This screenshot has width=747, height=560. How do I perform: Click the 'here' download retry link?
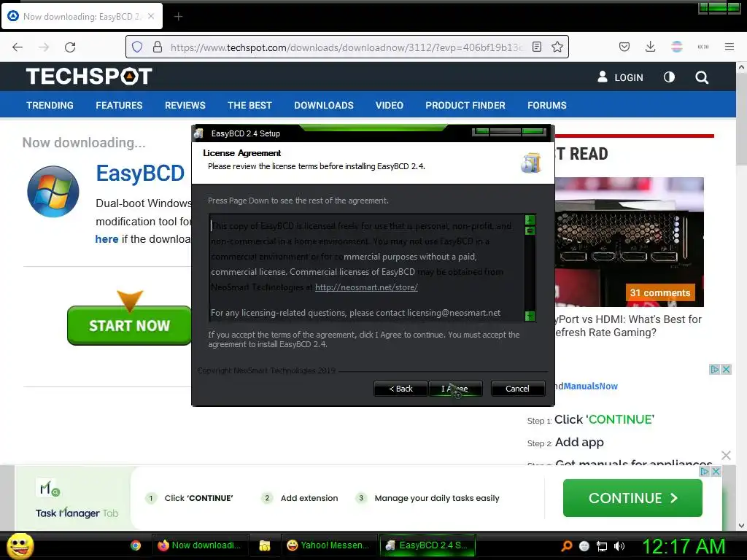[107, 239]
